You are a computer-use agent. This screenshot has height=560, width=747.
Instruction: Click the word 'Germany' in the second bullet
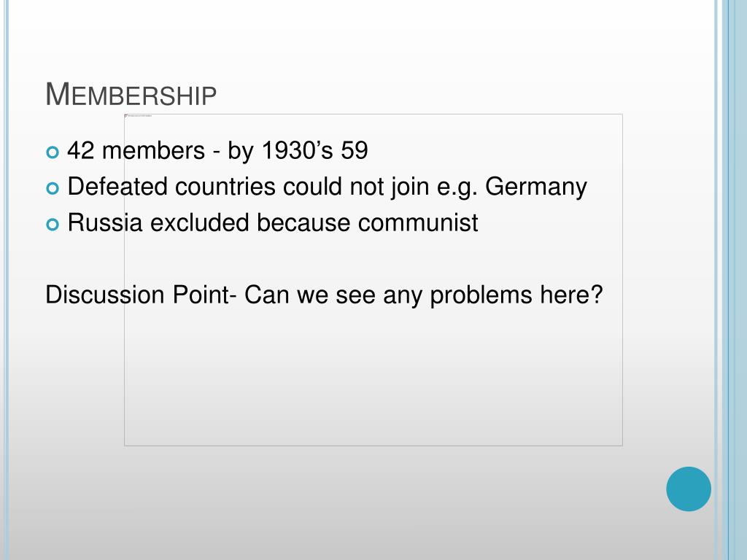(x=536, y=187)
